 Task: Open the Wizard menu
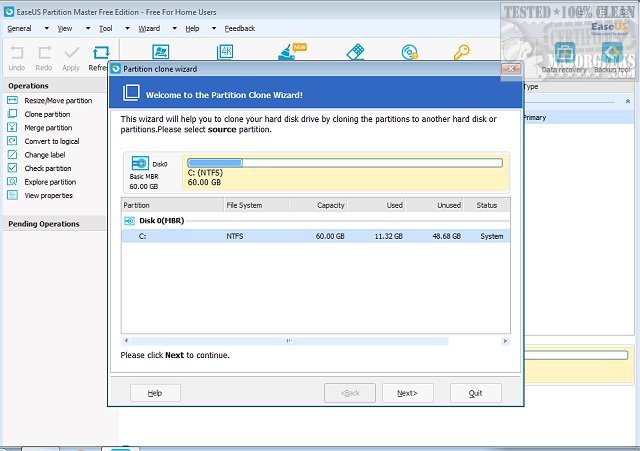point(149,29)
